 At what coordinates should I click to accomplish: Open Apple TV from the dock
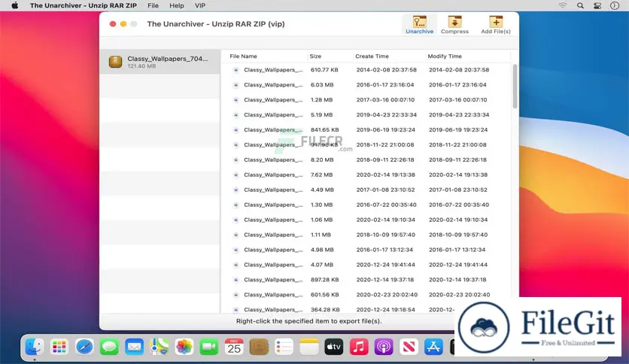point(334,347)
